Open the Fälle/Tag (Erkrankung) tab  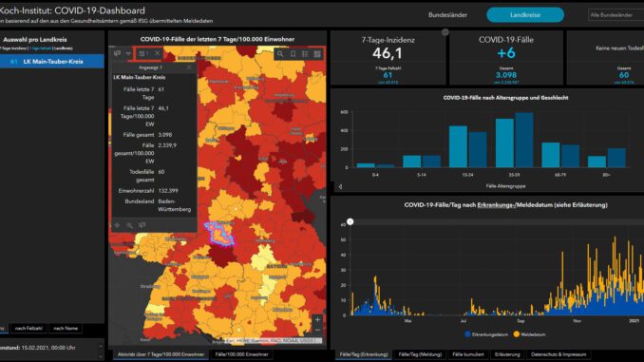pos(364,354)
